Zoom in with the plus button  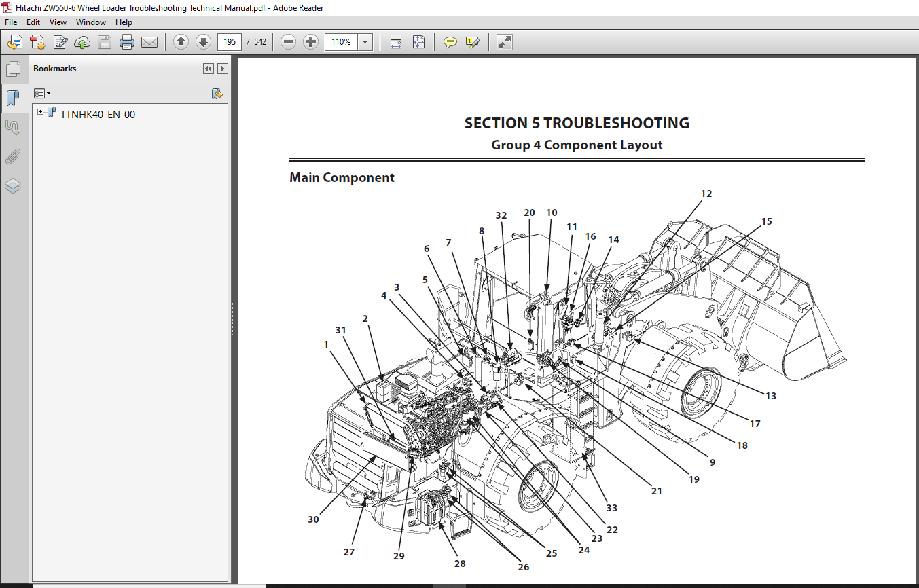click(x=310, y=42)
